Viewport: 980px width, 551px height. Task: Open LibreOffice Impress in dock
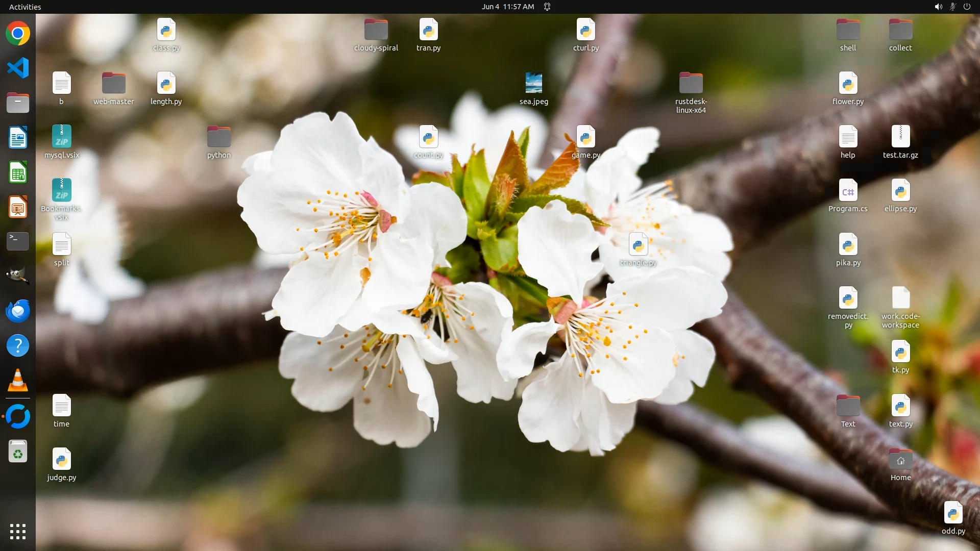point(18,207)
